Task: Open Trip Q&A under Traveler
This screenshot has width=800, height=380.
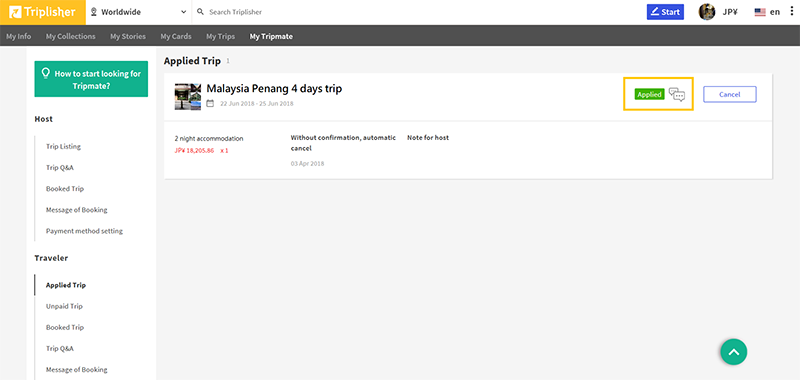Action: click(x=60, y=348)
